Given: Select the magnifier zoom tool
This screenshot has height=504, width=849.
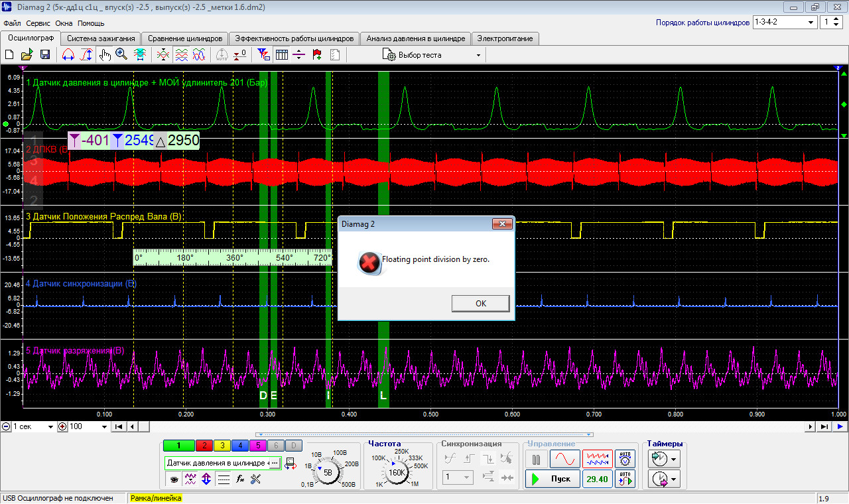Looking at the screenshot, I should click(x=121, y=55).
